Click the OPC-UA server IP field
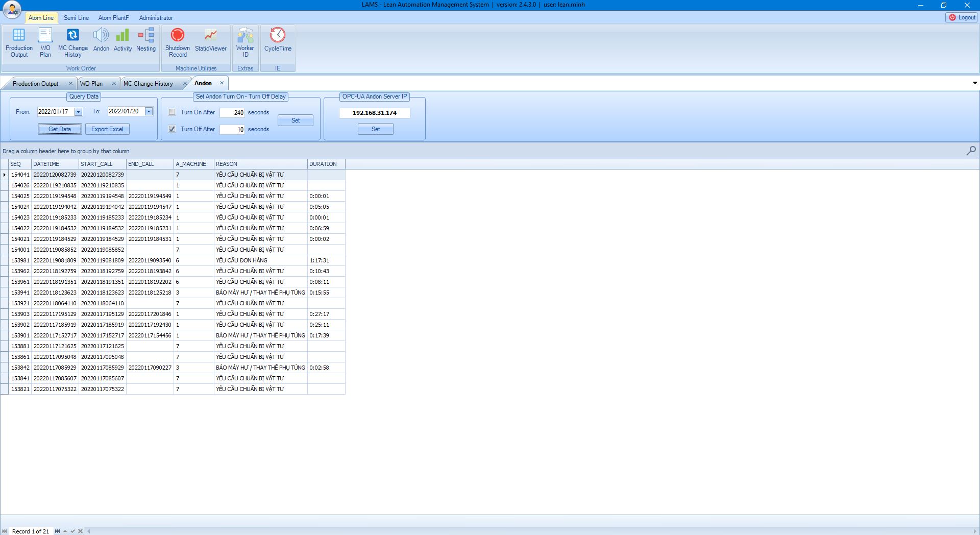The width and height of the screenshot is (980, 535). click(x=374, y=113)
